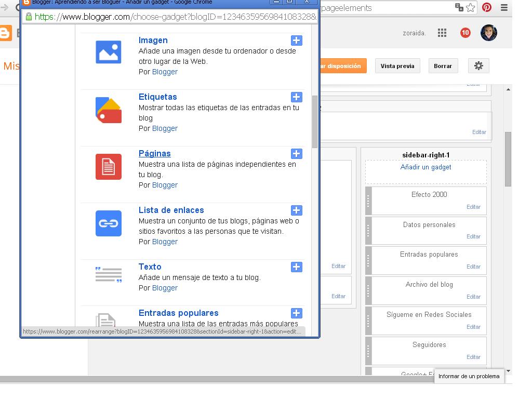The image size is (532, 399).
Task: Bookmark the page with the star icon
Action: (471, 7)
